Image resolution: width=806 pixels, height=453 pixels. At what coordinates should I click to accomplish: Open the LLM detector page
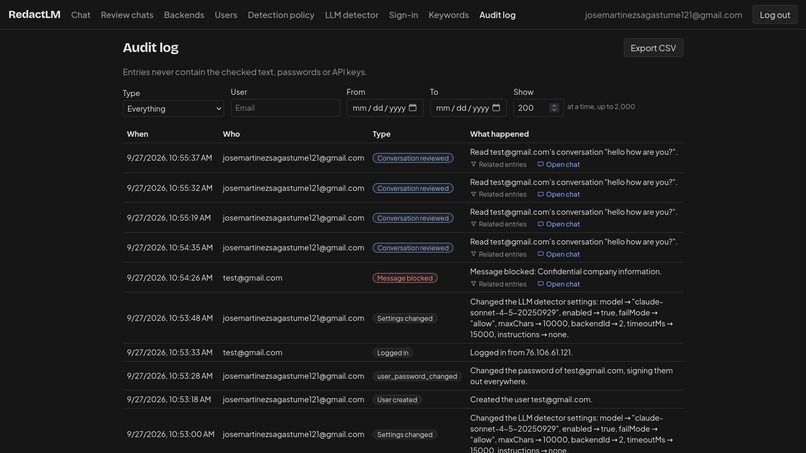coord(352,15)
